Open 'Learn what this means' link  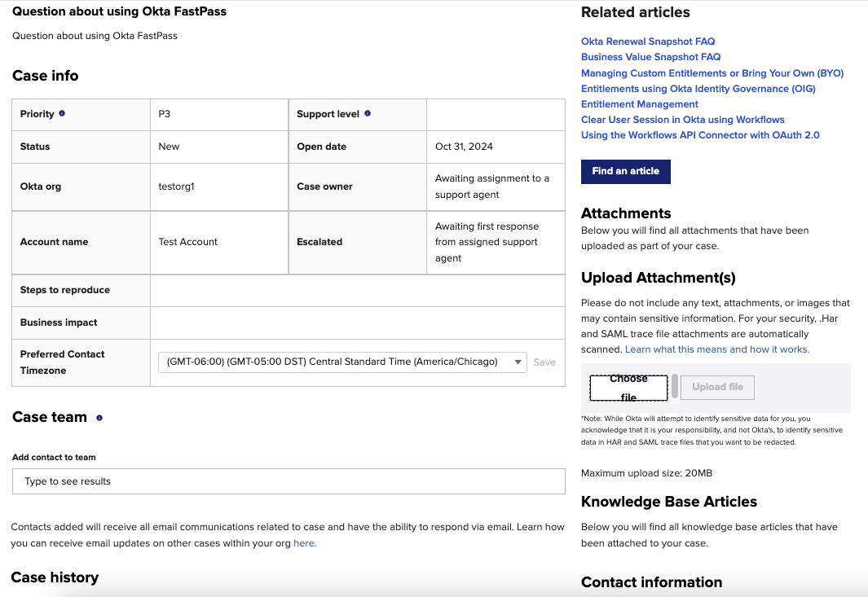716,349
